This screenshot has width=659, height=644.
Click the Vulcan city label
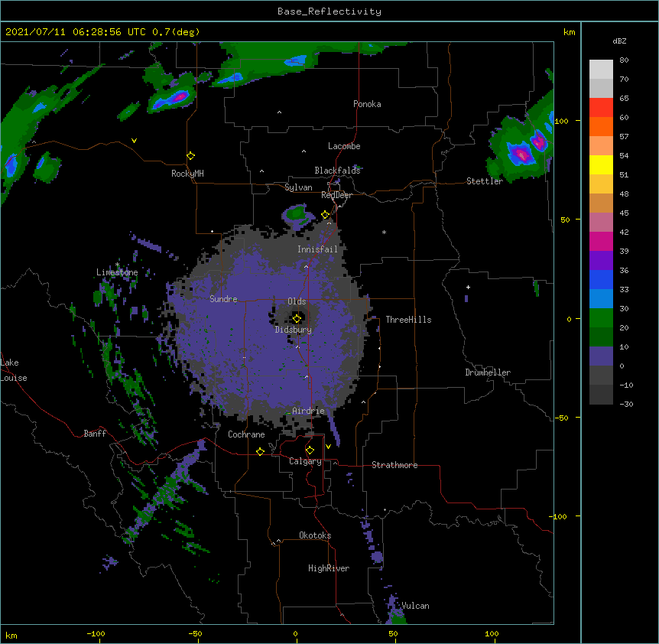pos(415,606)
